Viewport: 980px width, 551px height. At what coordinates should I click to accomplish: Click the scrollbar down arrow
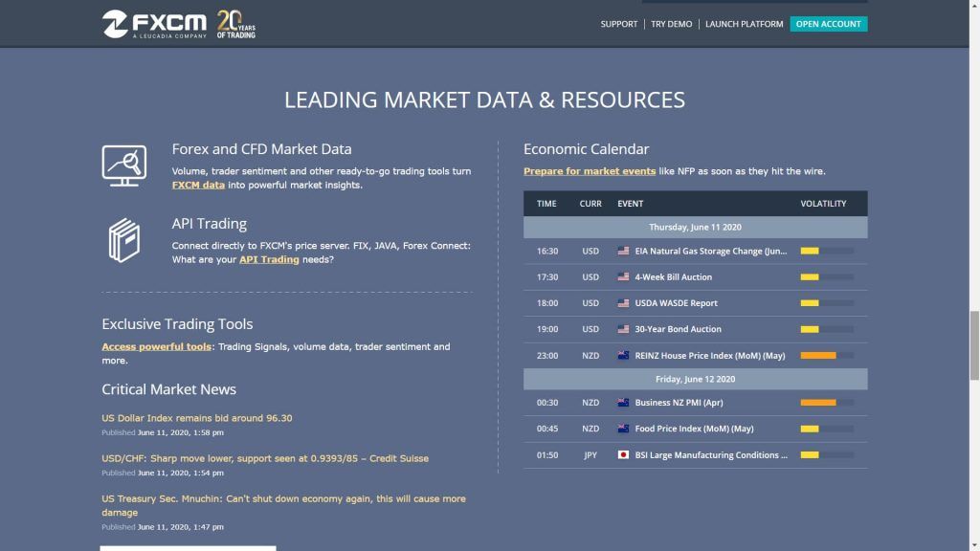[974, 546]
